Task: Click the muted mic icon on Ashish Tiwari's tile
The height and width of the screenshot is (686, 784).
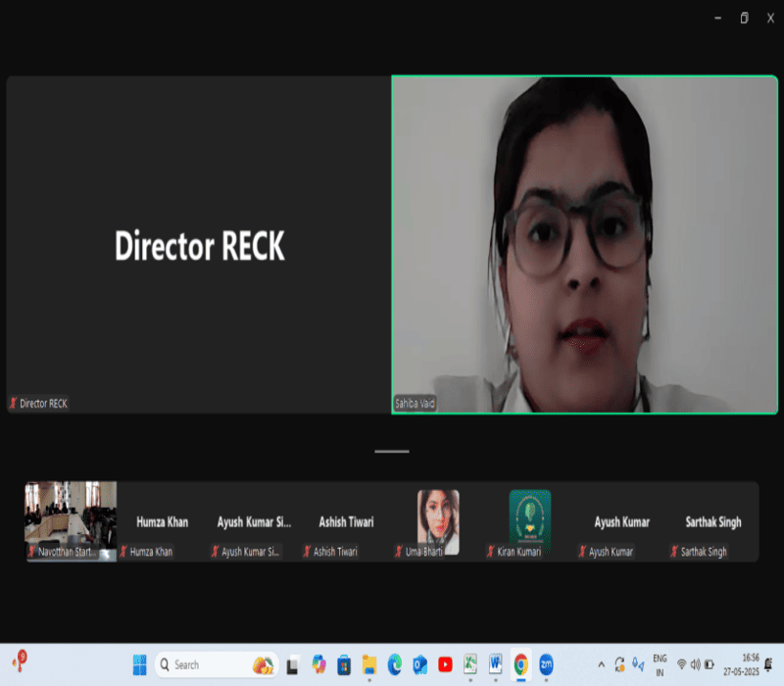Action: (x=308, y=553)
